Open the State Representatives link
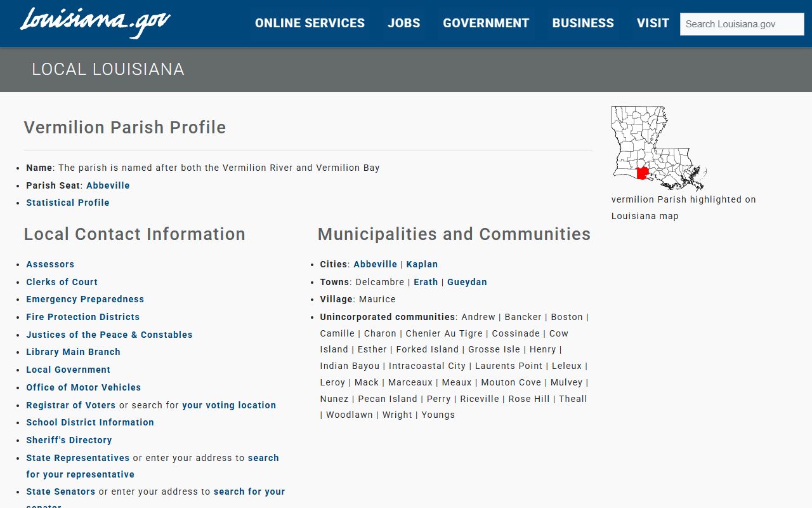 [77, 458]
